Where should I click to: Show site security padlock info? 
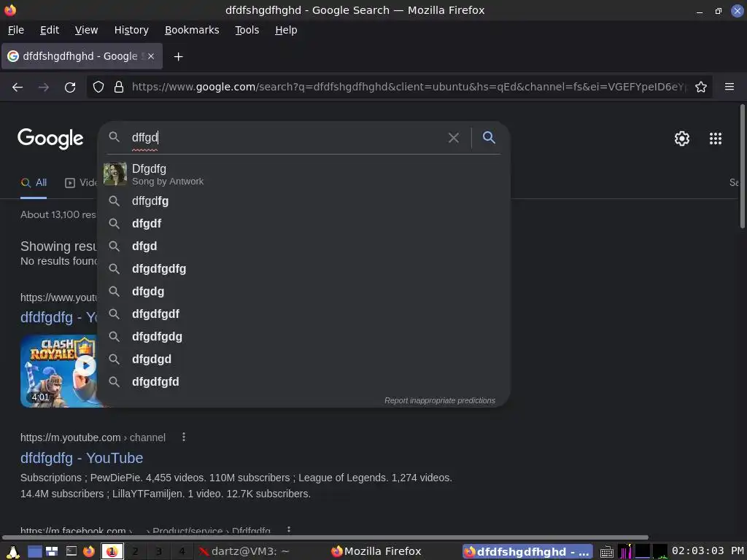[x=119, y=87]
